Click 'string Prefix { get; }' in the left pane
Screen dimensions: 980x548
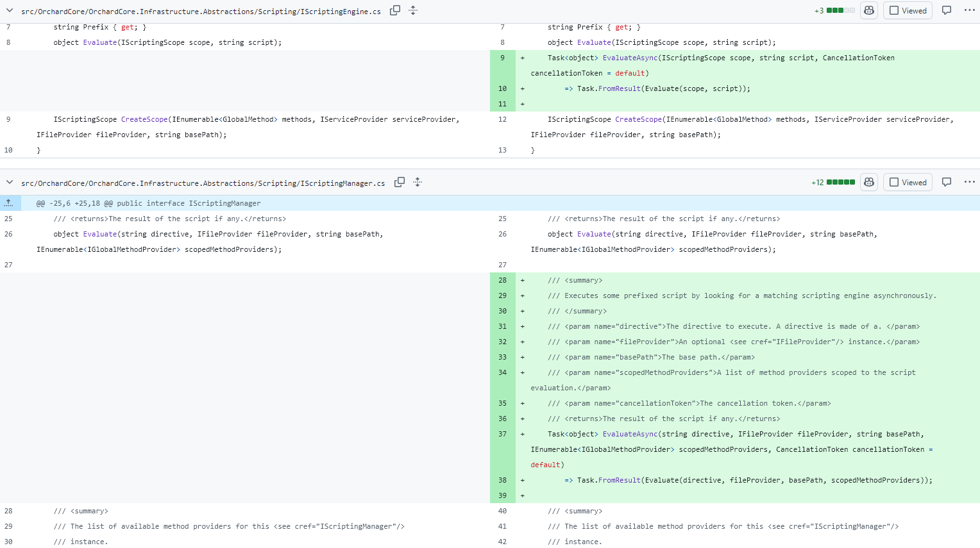point(100,27)
